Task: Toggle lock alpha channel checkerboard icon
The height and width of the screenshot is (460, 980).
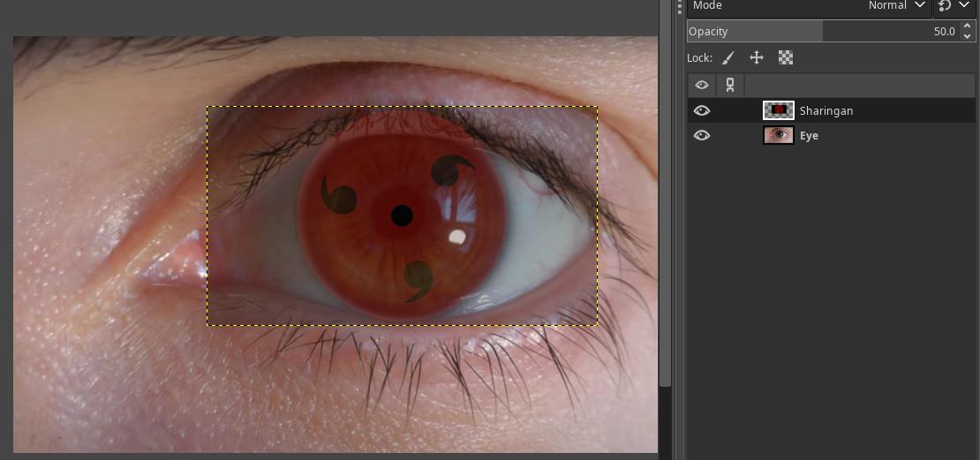Action: click(786, 58)
